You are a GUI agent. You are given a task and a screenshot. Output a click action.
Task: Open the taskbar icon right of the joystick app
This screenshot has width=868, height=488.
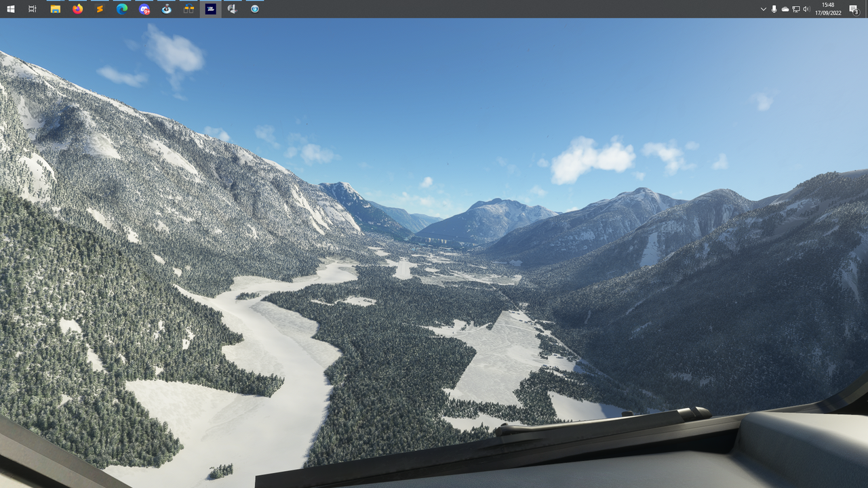[x=189, y=9]
